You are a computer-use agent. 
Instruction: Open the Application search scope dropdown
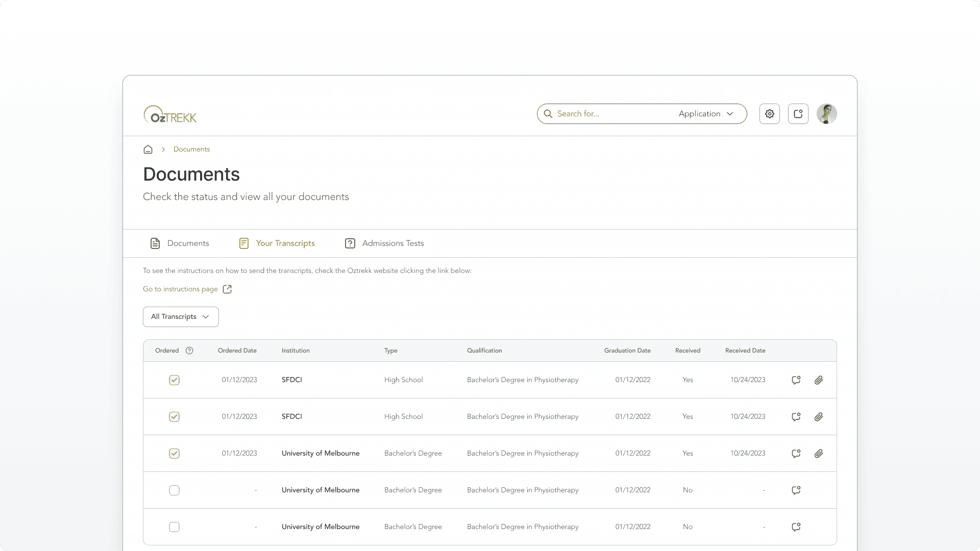click(x=706, y=114)
